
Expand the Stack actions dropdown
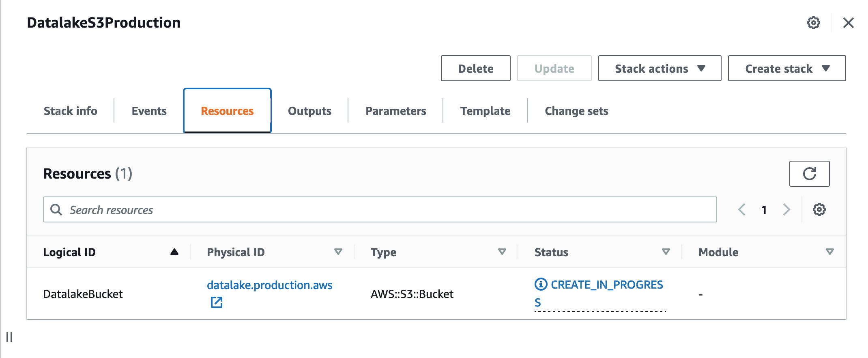point(660,69)
